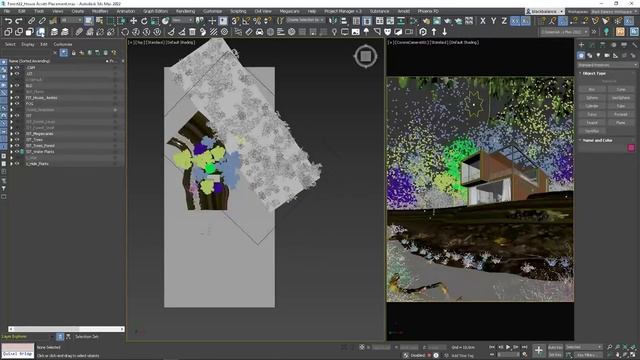The image size is (640, 360).
Task: Open the Standard Primitives category dropdown
Action: (x=607, y=65)
